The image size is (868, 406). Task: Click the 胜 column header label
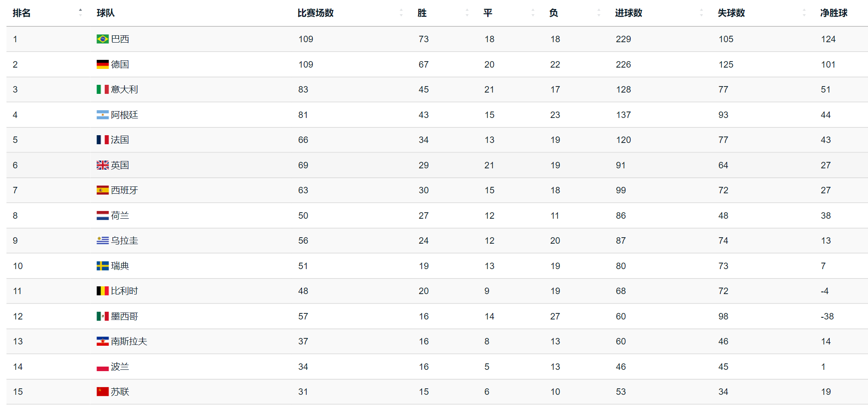[x=422, y=13]
